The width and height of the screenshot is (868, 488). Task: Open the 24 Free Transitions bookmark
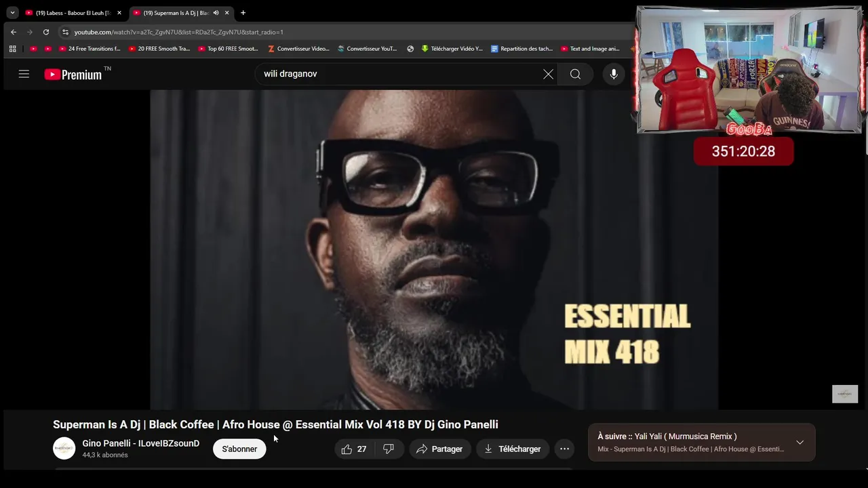click(x=90, y=49)
